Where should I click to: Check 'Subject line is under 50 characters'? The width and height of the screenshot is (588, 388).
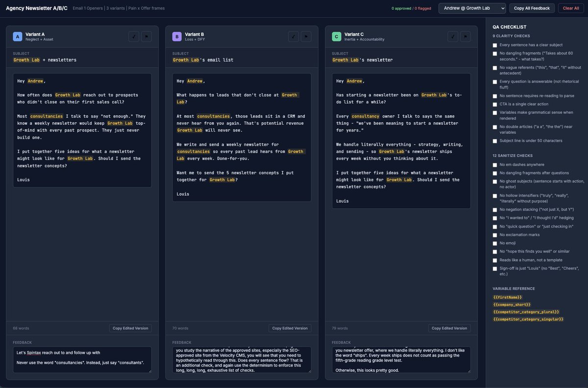pos(495,141)
